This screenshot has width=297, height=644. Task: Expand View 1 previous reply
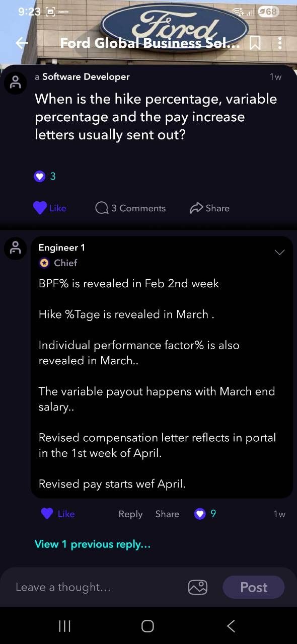point(93,544)
